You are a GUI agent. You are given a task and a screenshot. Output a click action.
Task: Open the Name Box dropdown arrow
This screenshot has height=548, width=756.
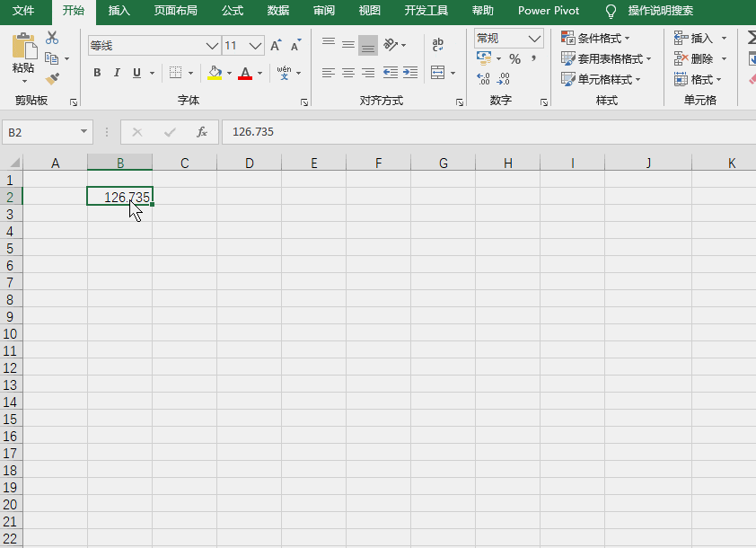point(84,132)
